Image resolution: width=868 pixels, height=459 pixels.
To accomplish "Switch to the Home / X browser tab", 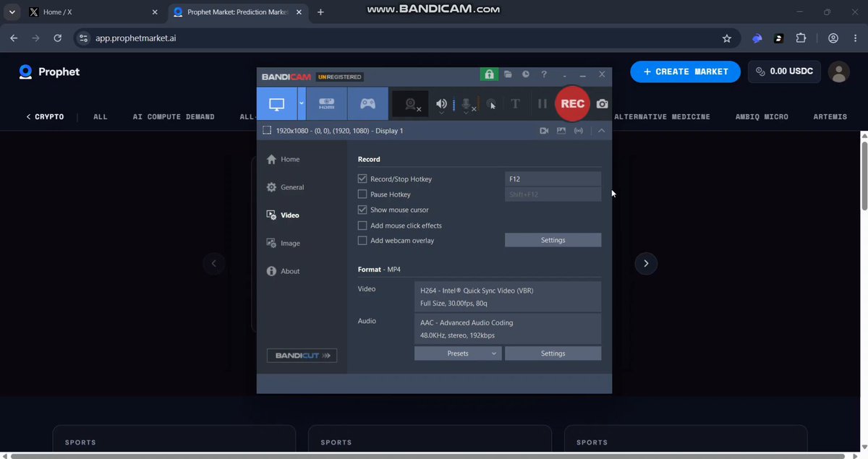I will [x=93, y=12].
